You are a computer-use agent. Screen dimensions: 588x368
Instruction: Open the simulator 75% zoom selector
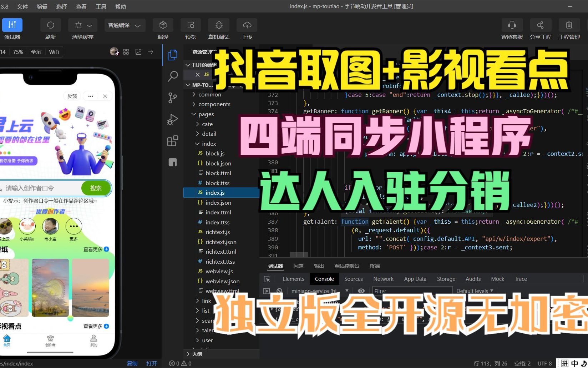click(x=18, y=52)
